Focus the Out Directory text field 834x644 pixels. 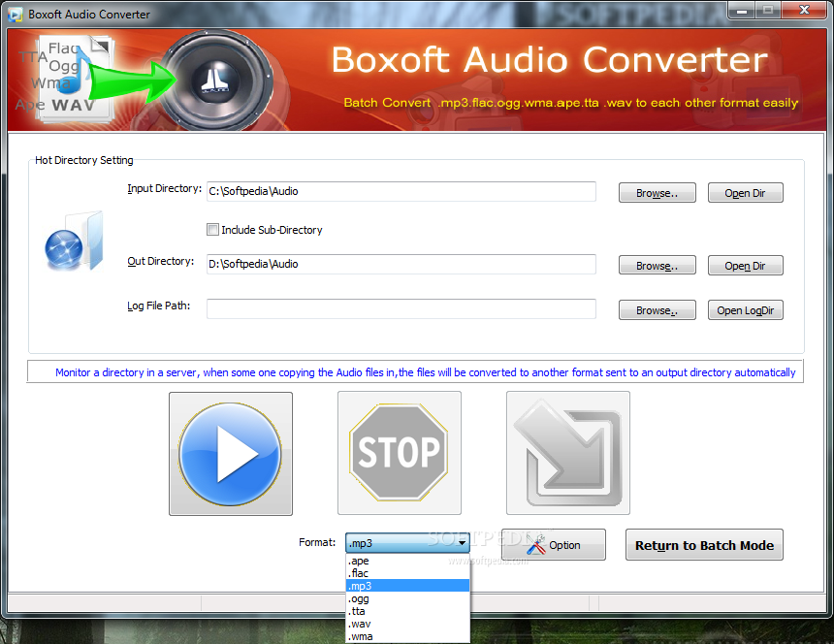401,265
